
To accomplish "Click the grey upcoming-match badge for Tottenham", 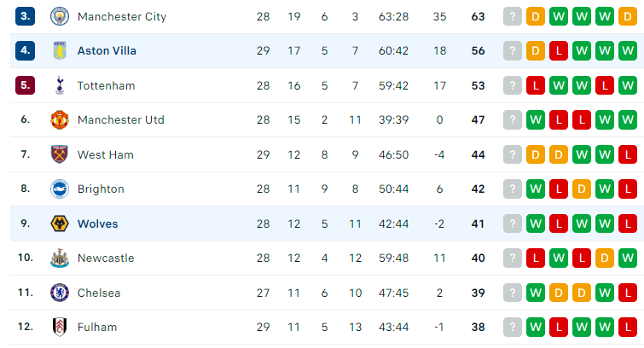I will 513,85.
